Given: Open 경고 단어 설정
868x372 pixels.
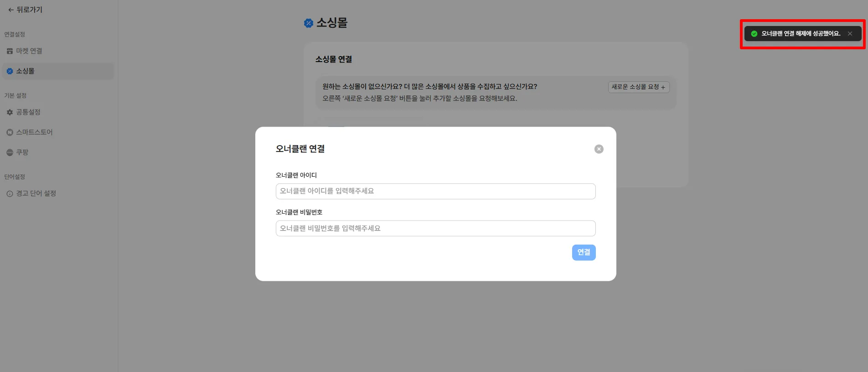Looking at the screenshot, I should click(x=58, y=194).
